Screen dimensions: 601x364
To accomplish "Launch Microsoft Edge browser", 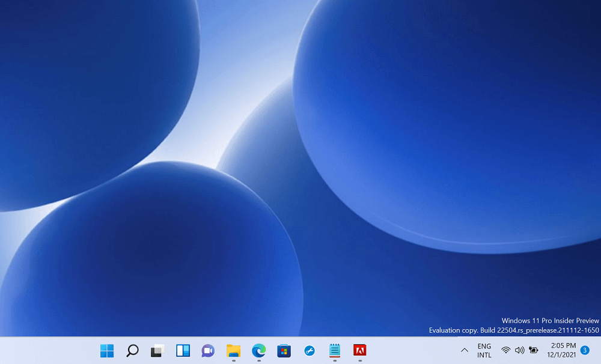I will [x=258, y=351].
